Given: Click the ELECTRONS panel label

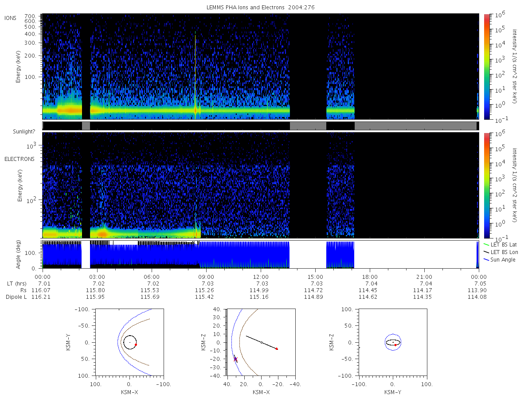Looking at the screenshot, I should 20,159.
